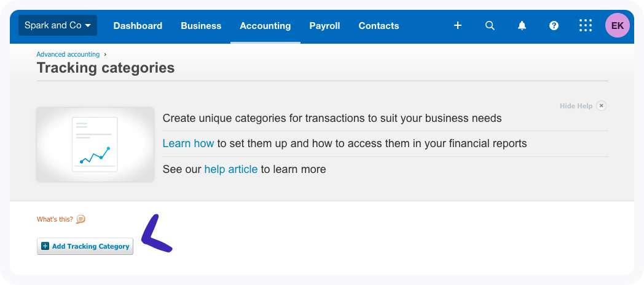Open the Business menu
The image size is (644, 285).
pos(201,26)
